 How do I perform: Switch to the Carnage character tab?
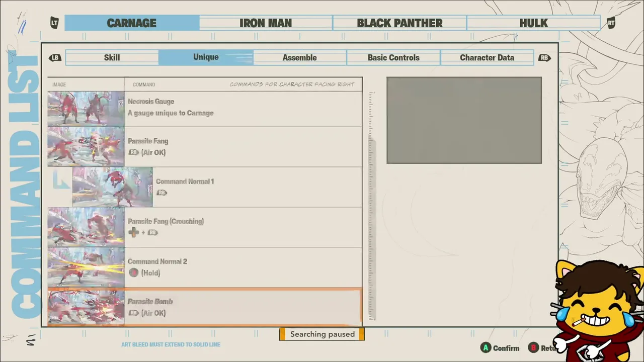click(132, 23)
